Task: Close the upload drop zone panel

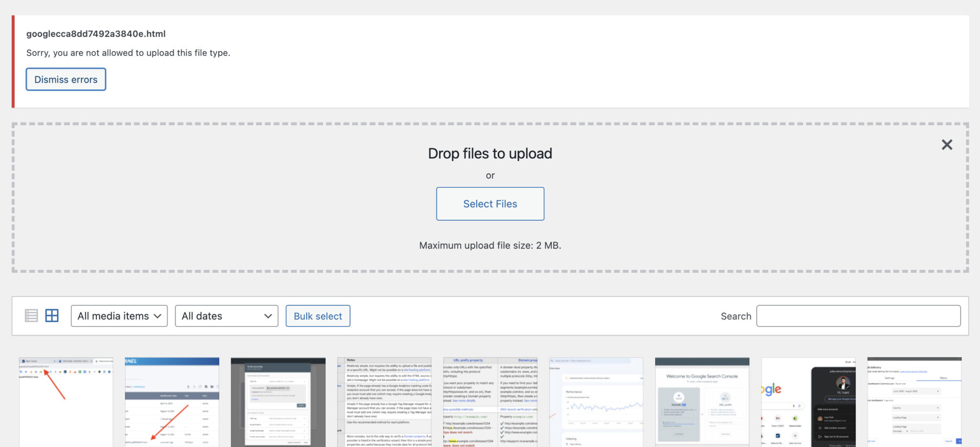Action: point(947,145)
